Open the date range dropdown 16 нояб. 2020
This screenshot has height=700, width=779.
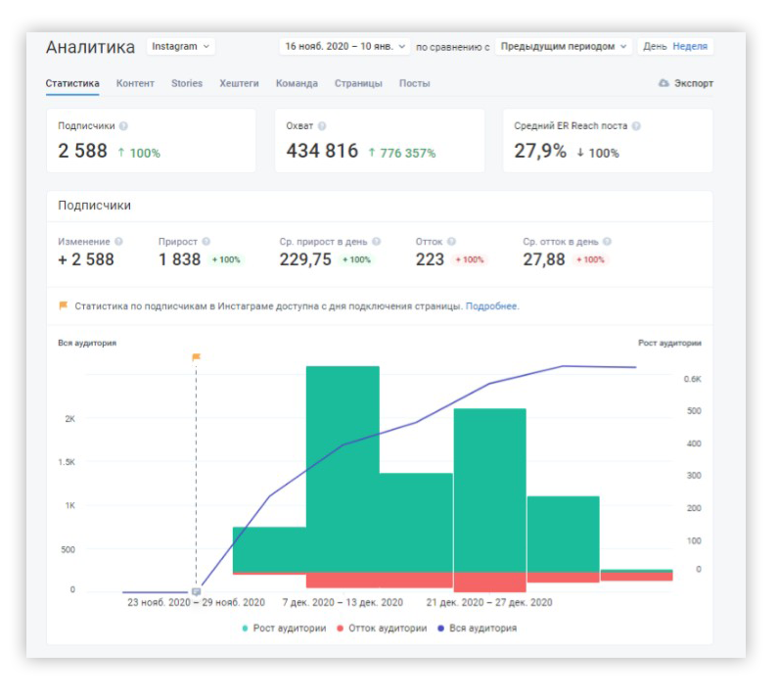click(x=344, y=47)
